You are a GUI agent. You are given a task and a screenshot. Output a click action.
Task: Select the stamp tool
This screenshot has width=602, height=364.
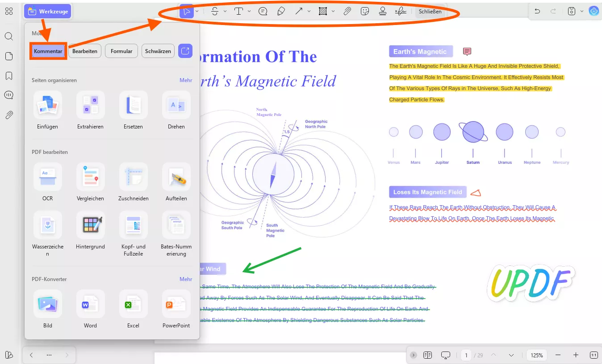(x=383, y=11)
